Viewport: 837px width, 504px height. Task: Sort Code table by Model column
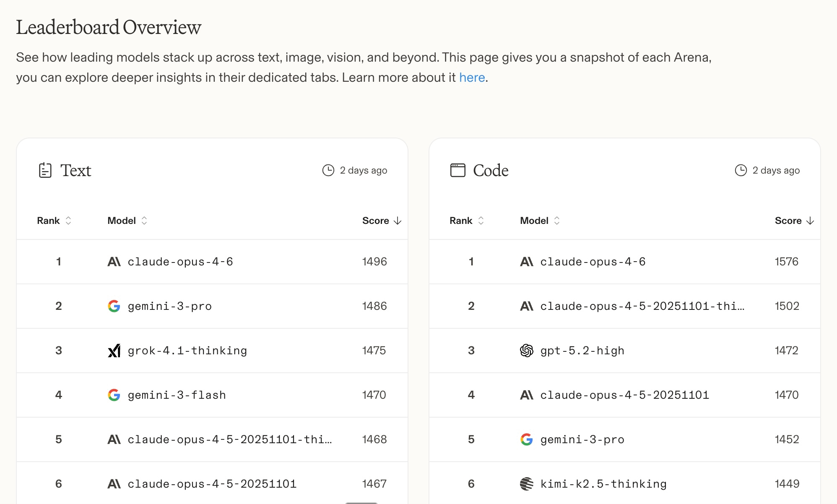540,221
